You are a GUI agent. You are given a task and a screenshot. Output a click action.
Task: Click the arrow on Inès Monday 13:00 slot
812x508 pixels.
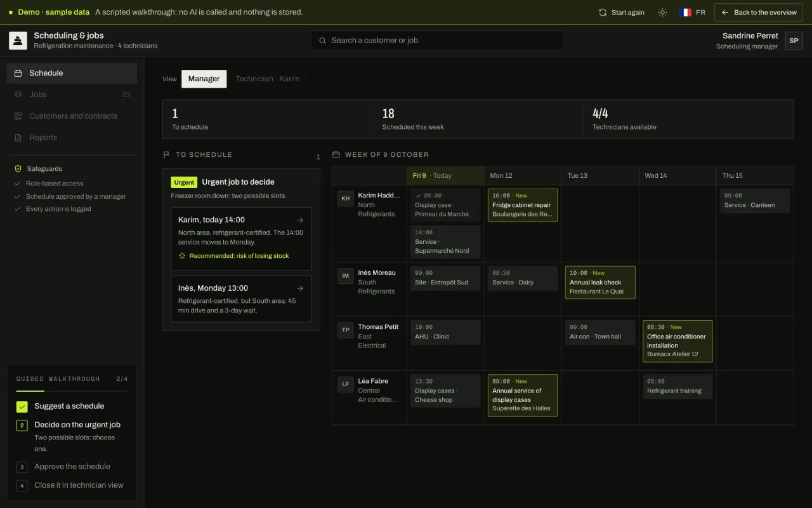tap(300, 288)
